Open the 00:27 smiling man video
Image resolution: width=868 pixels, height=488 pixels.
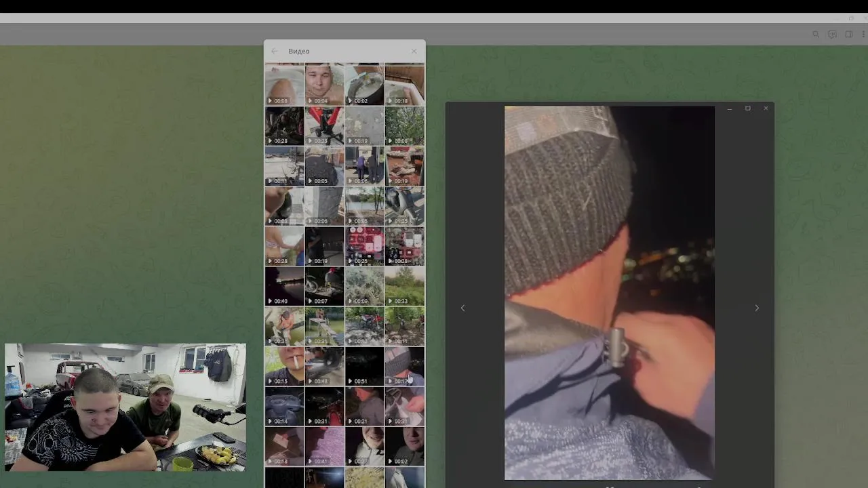click(364, 446)
